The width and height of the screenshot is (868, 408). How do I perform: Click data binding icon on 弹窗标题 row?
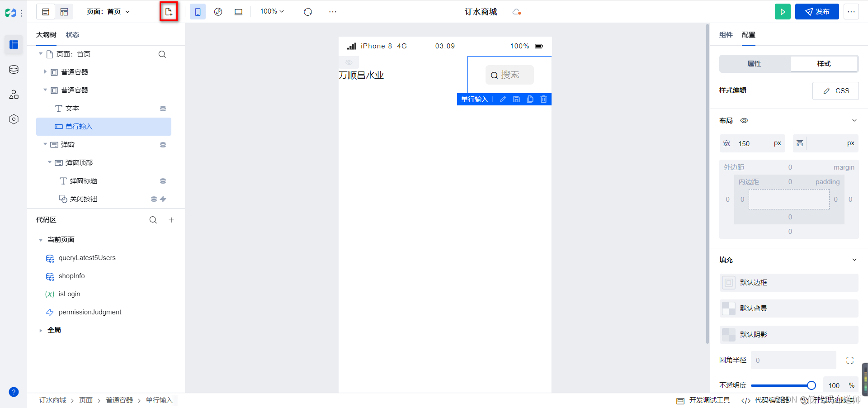pos(163,181)
